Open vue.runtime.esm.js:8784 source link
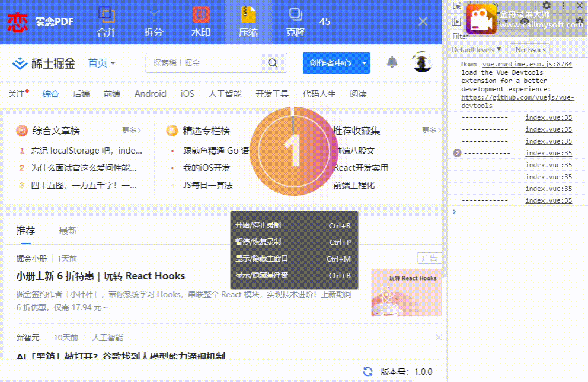The width and height of the screenshot is (588, 382). [528, 64]
